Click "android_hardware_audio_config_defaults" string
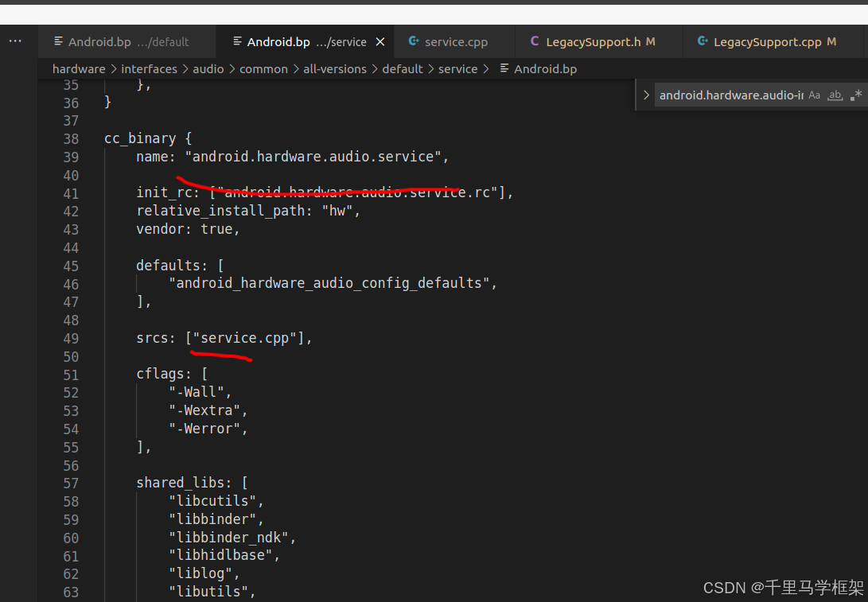868x602 pixels. click(x=329, y=283)
